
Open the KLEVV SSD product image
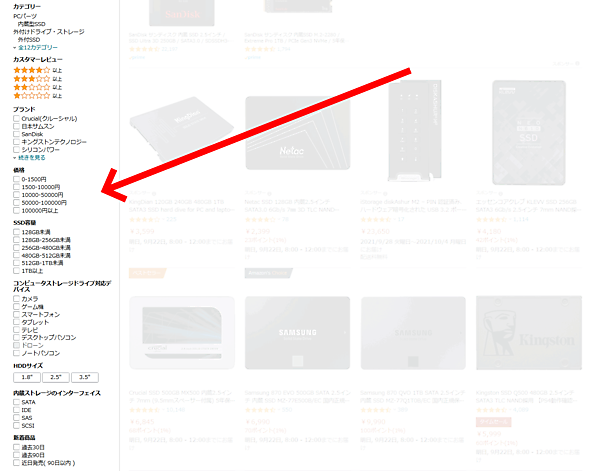(x=529, y=132)
